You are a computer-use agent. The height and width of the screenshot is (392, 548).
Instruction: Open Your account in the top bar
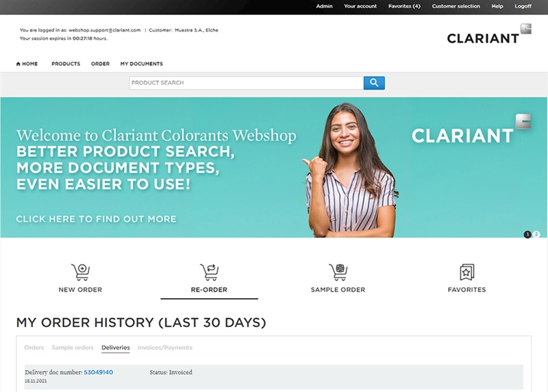click(360, 6)
